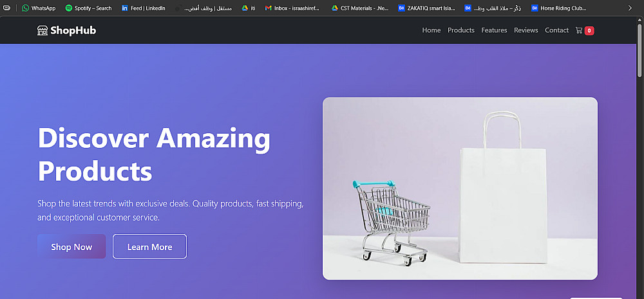Click the Shop Now button
The width and height of the screenshot is (644, 299).
[71, 246]
